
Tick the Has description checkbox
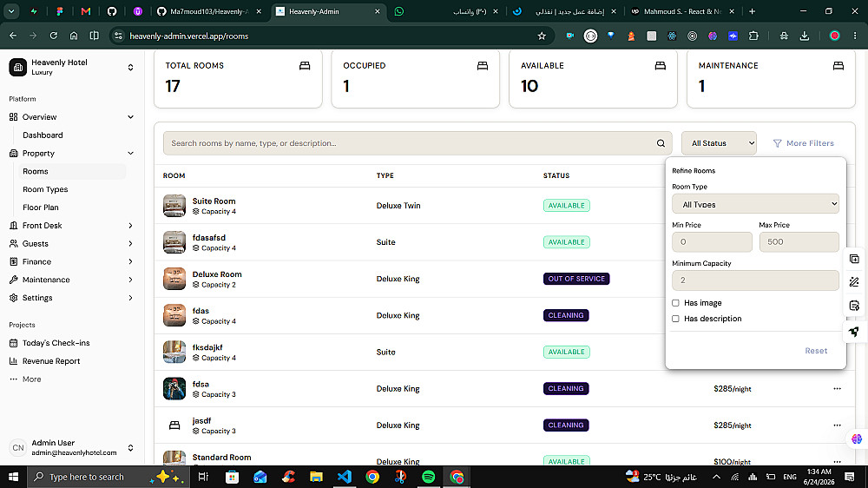675,319
